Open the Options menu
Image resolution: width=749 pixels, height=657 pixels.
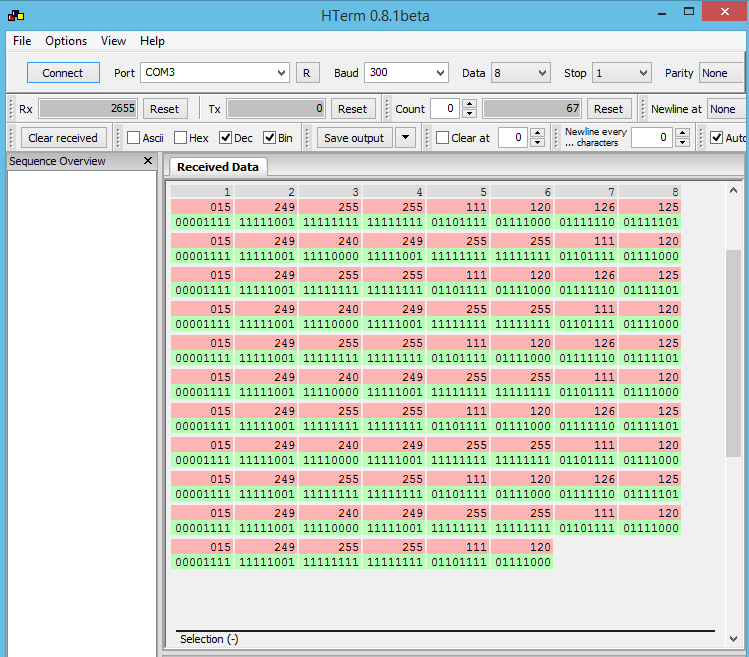[66, 41]
